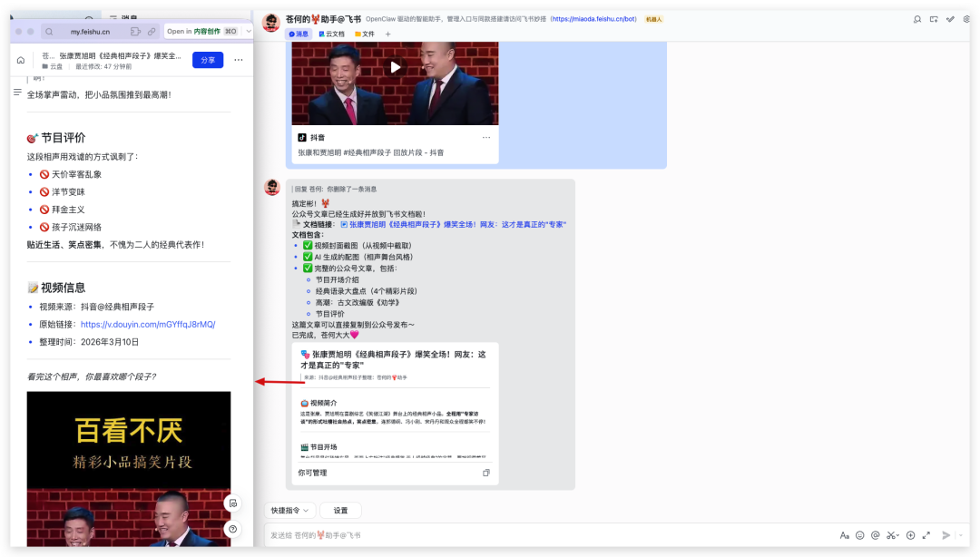Play the video in the chat message
Image resolution: width=980 pixels, height=557 pixels.
pos(395,66)
